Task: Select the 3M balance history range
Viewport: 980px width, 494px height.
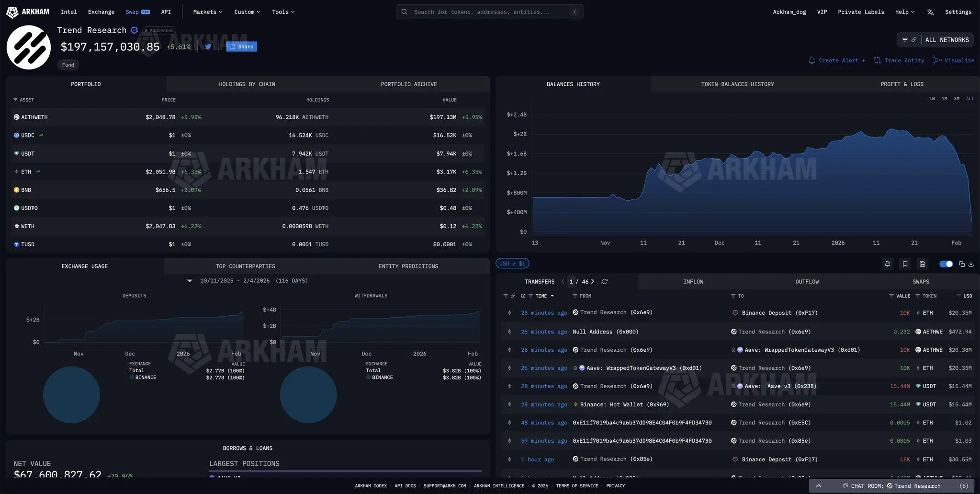Action: 957,99
